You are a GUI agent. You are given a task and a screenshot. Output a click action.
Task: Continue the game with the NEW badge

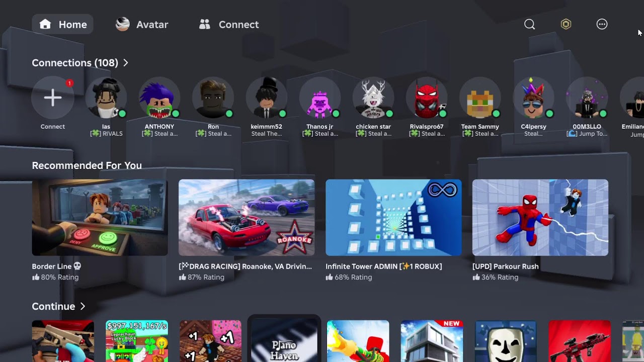[432, 341]
